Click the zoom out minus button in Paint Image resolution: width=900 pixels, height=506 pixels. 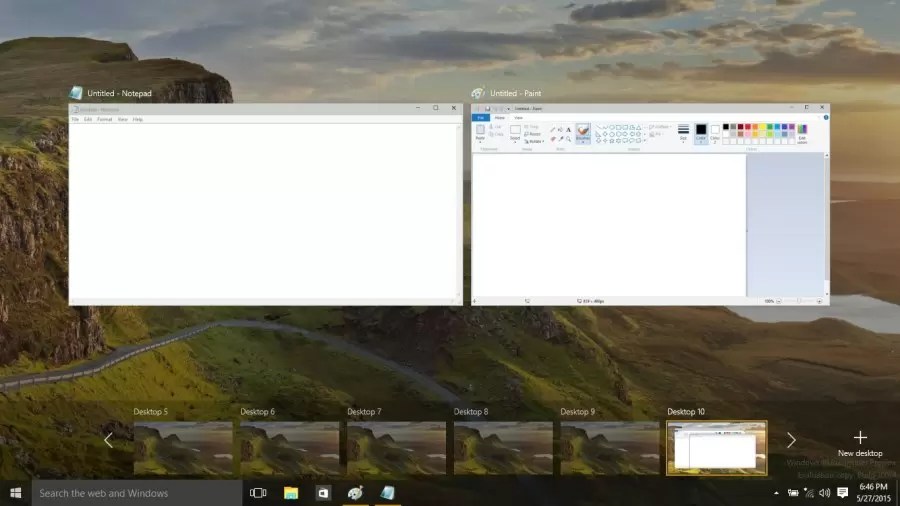(x=779, y=301)
